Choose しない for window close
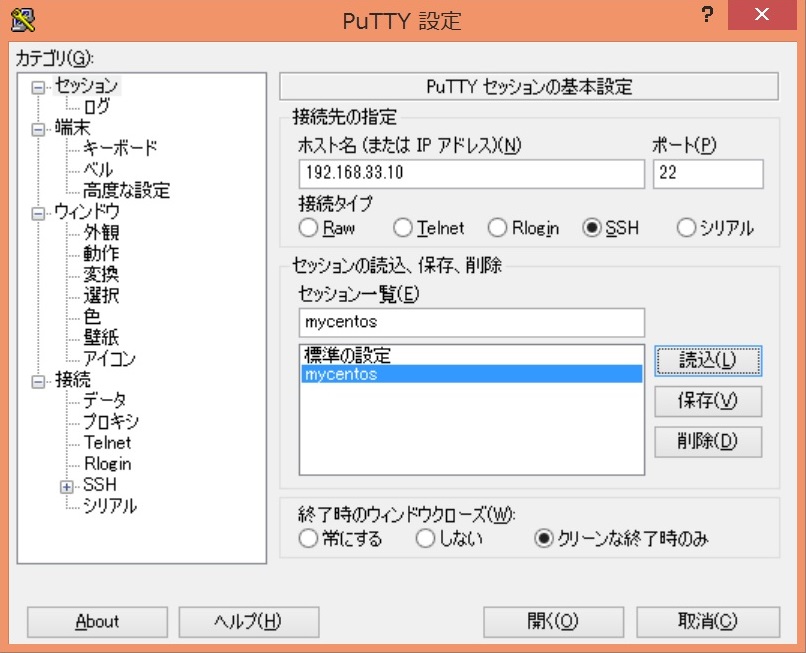This screenshot has width=806, height=653. (x=449, y=538)
